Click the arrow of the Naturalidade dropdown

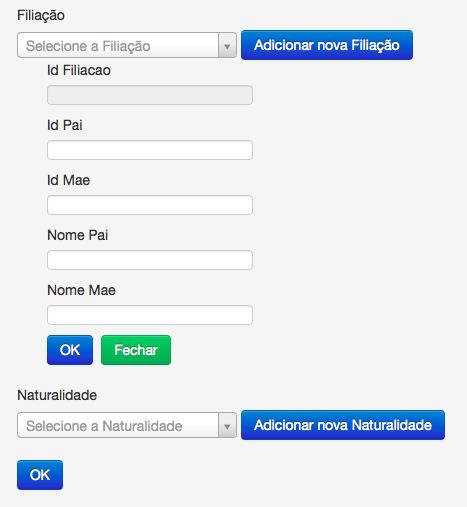tap(227, 425)
